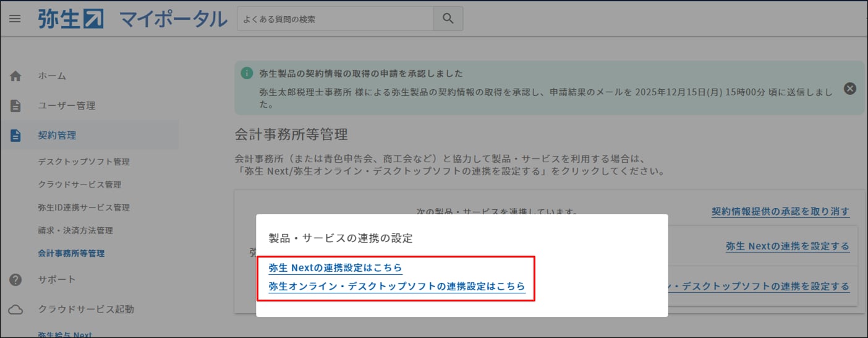
Task: Click the サポート question mark icon
Action: click(x=15, y=280)
